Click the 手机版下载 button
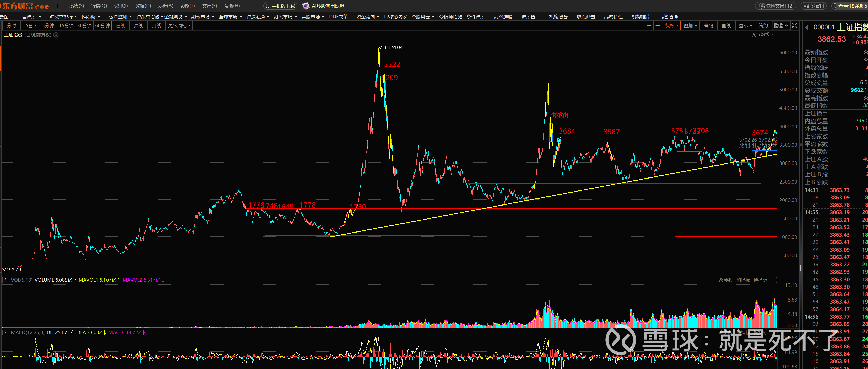868x369 pixels. point(280,6)
